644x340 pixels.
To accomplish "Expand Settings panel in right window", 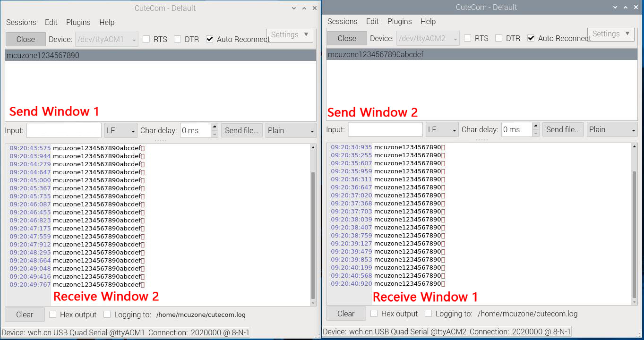I will [611, 34].
